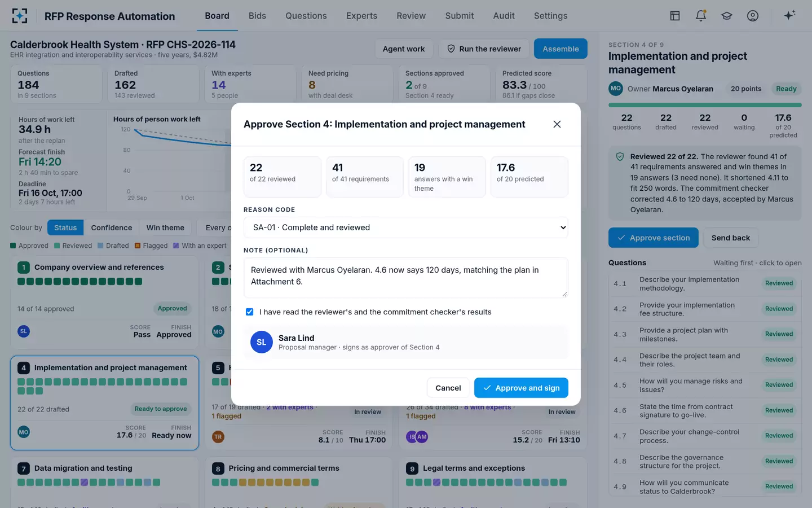Click the Flagged legend orange swatch
Viewport: 812px width, 508px height.
[138, 246]
